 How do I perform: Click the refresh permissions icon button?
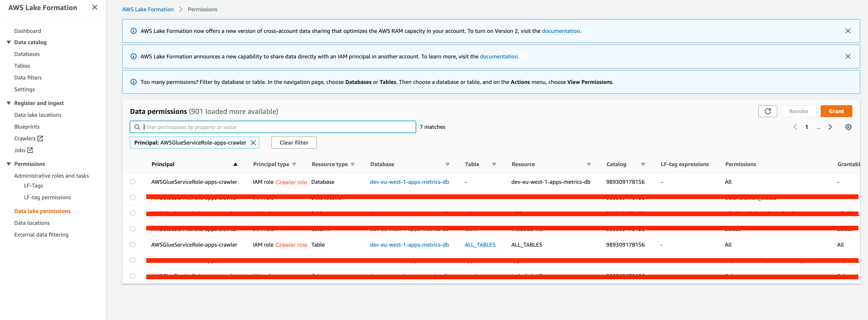(x=767, y=111)
